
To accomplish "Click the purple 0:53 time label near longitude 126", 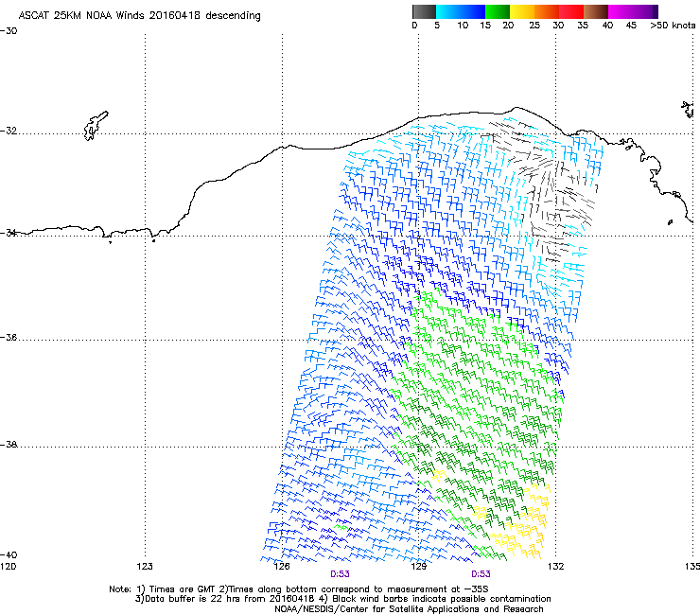I will click(340, 574).
